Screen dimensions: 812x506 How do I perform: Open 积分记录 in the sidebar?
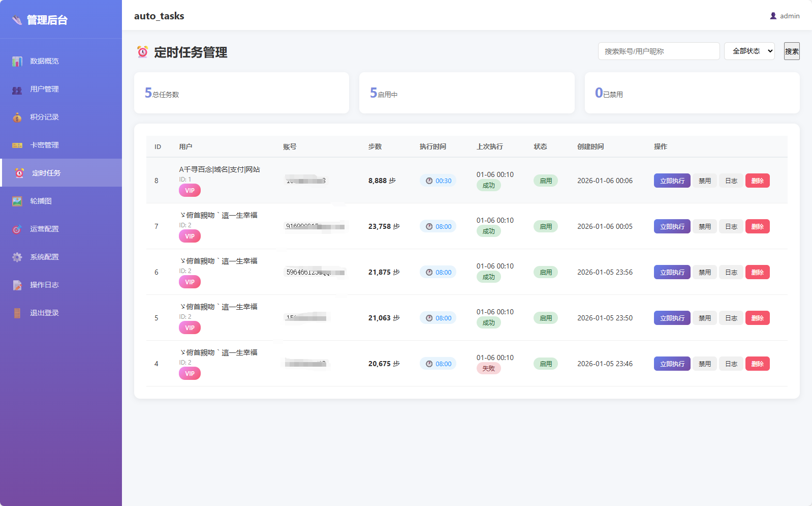point(61,117)
